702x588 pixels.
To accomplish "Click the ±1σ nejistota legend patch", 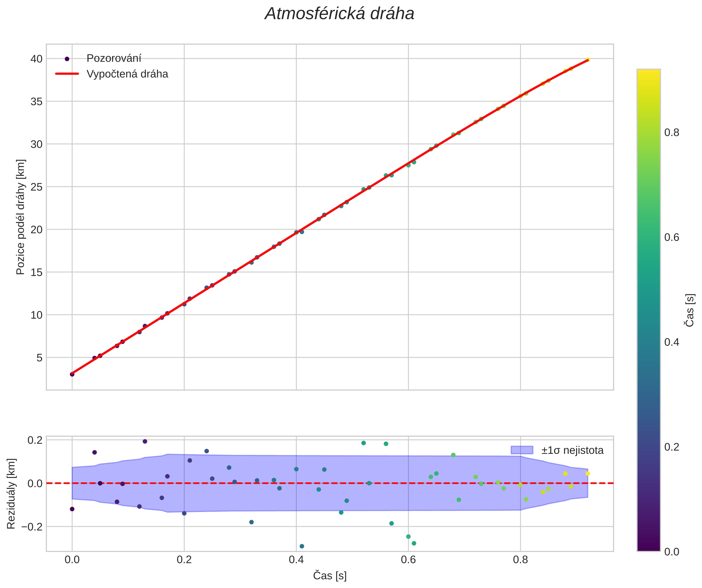I will pyautogui.click(x=522, y=450).
